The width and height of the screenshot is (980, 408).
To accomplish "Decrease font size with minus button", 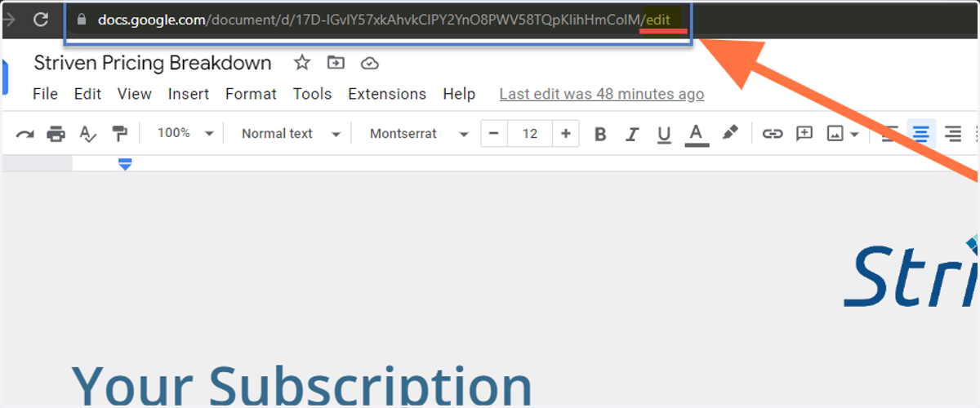I will tap(494, 133).
